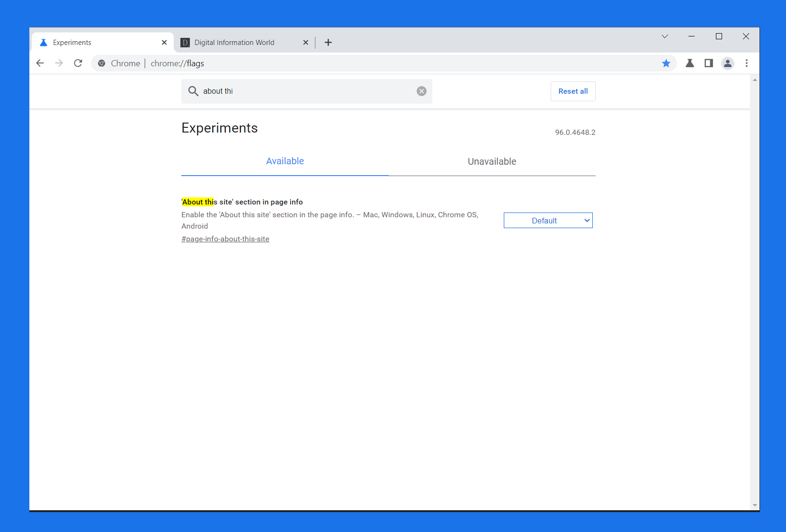
Task: Open the Default state dropdown for the flag
Action: (x=548, y=220)
